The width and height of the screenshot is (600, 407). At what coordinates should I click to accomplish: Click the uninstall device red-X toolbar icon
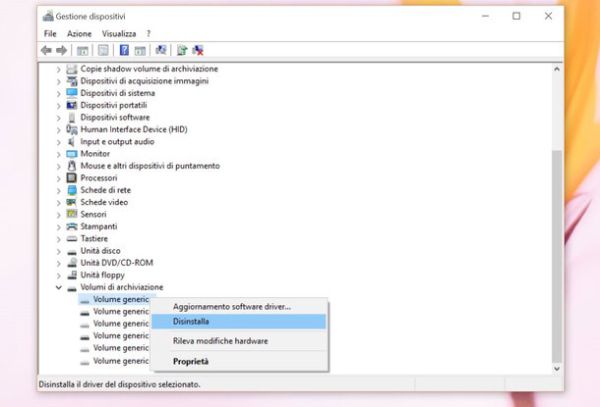198,50
